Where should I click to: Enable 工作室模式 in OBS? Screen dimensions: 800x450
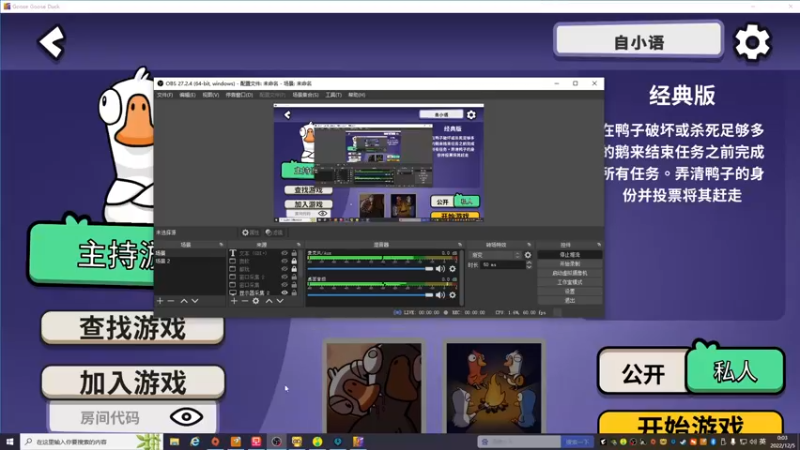click(569, 282)
